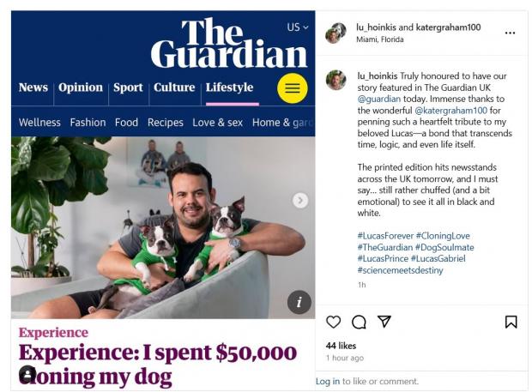This screenshot has width=532, height=392.
Task: Click the image info icon
Action: pos(299,302)
